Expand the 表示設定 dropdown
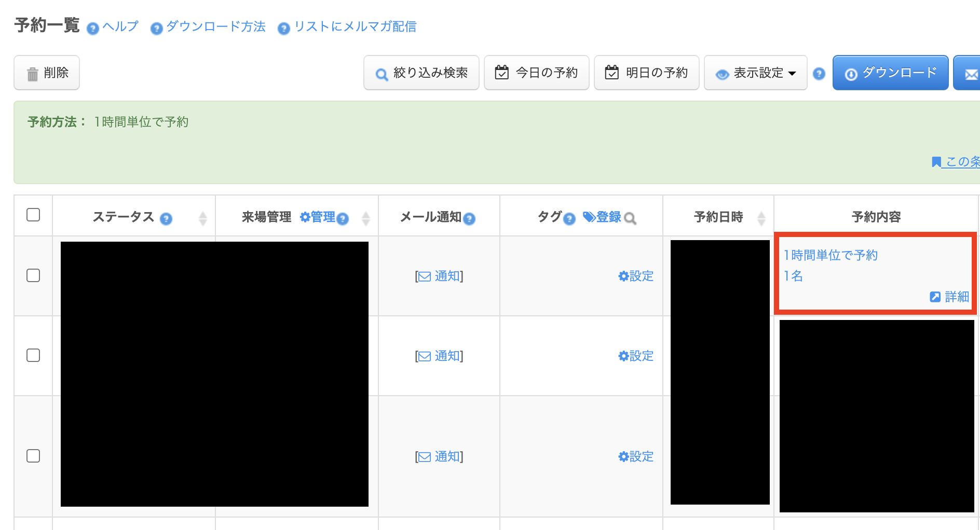This screenshot has width=980, height=530. click(756, 73)
